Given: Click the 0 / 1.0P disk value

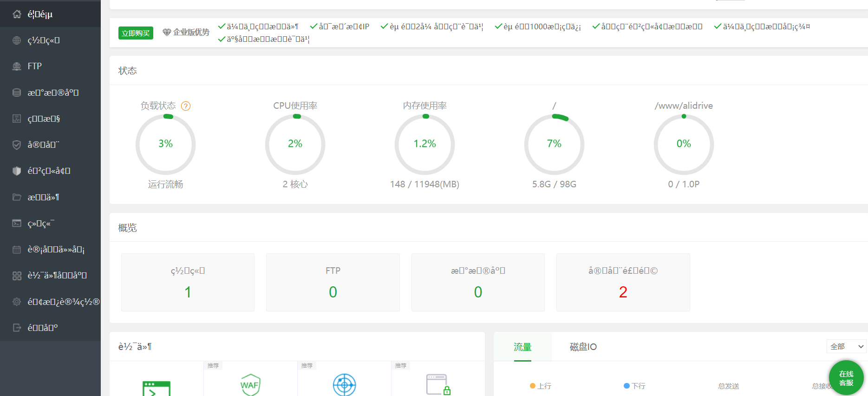Looking at the screenshot, I should pos(684,185).
